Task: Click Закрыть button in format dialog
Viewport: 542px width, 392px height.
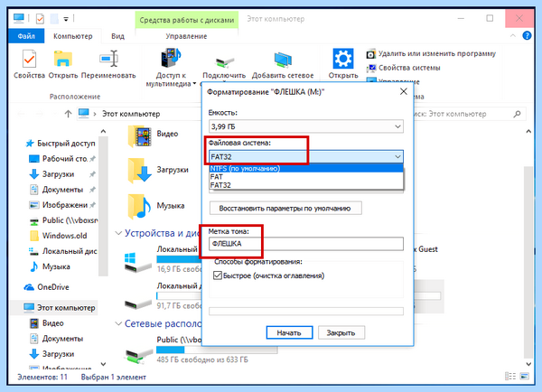Action: coord(341,332)
